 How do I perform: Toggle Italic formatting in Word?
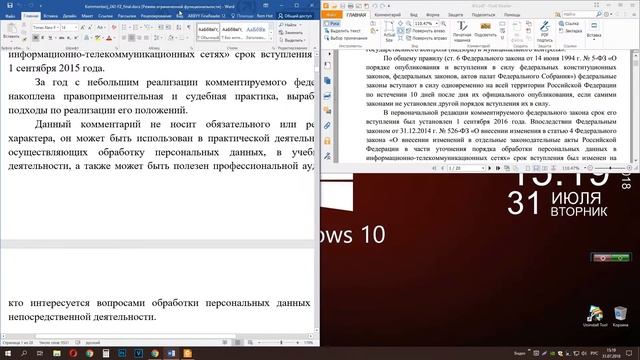(x=43, y=38)
